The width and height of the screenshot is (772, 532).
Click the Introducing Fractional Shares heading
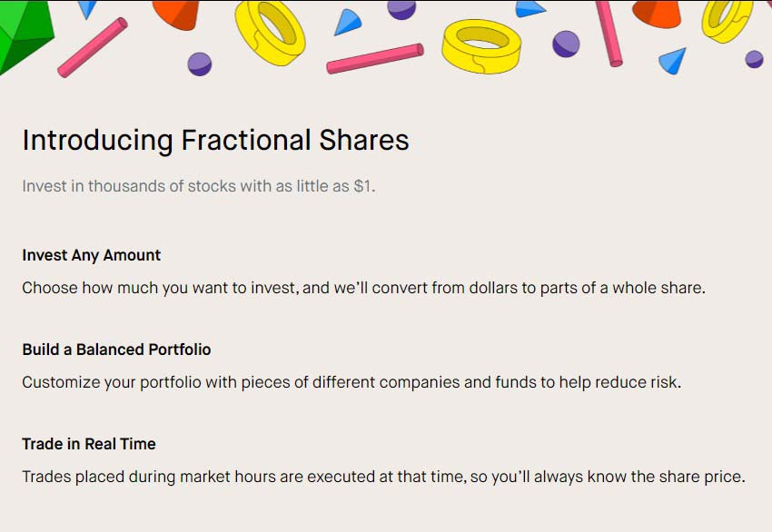click(x=215, y=140)
